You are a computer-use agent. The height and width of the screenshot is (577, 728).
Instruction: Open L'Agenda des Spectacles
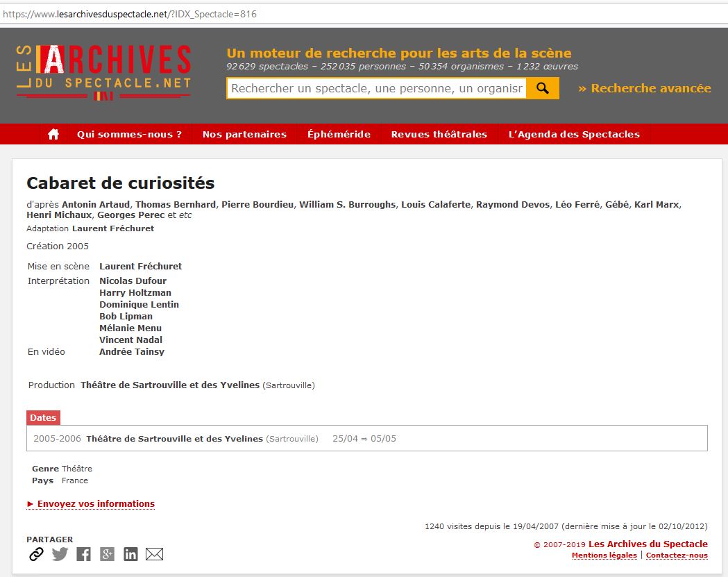tap(574, 134)
